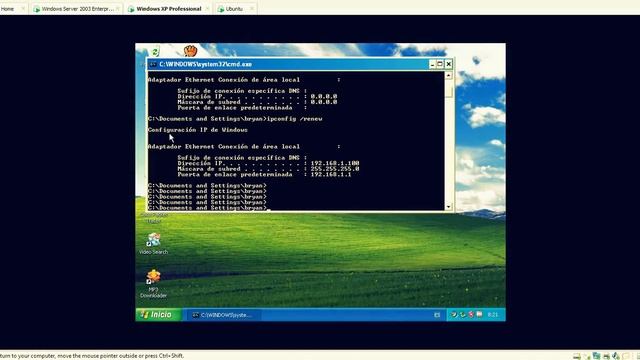Open the Windows Server 2003 Enterprise tab
This screenshot has width=640, height=360.
click(78, 9)
